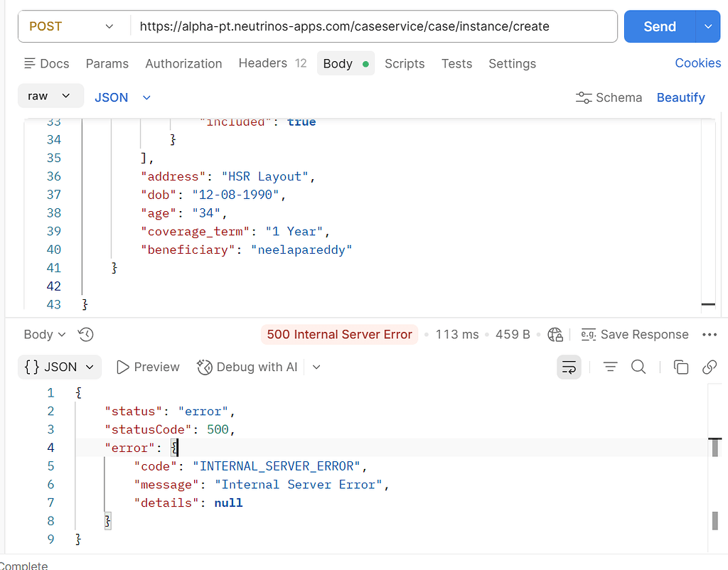The height and width of the screenshot is (570, 728).
Task: Switch to the Authorization tab
Action: (x=183, y=63)
